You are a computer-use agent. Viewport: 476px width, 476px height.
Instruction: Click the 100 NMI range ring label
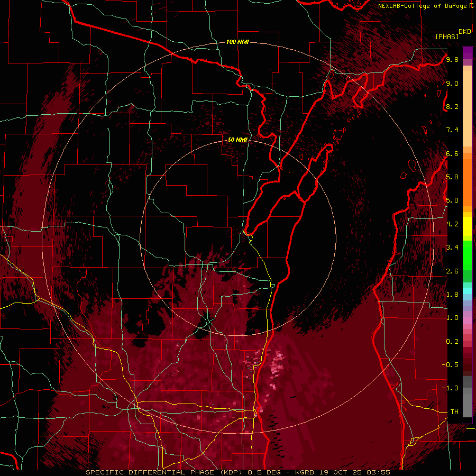[x=237, y=42]
